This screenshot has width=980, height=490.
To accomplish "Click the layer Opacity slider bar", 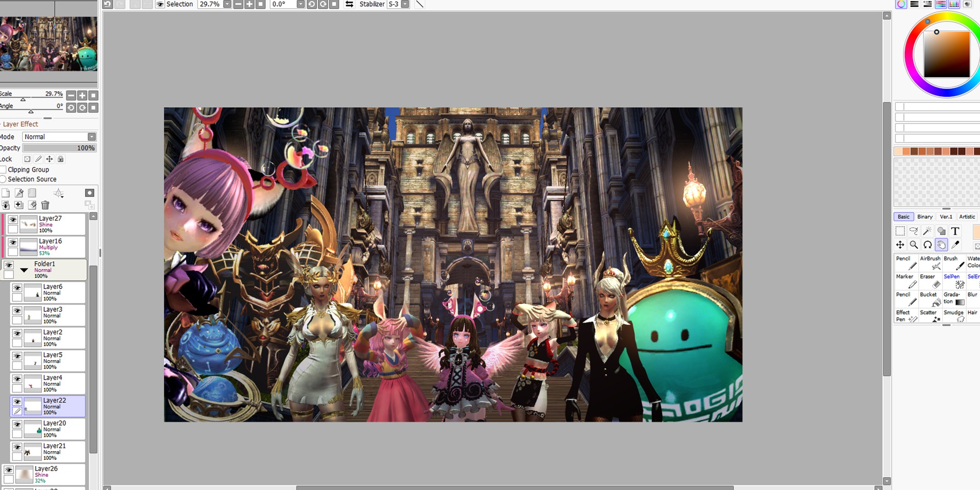I will point(59,148).
